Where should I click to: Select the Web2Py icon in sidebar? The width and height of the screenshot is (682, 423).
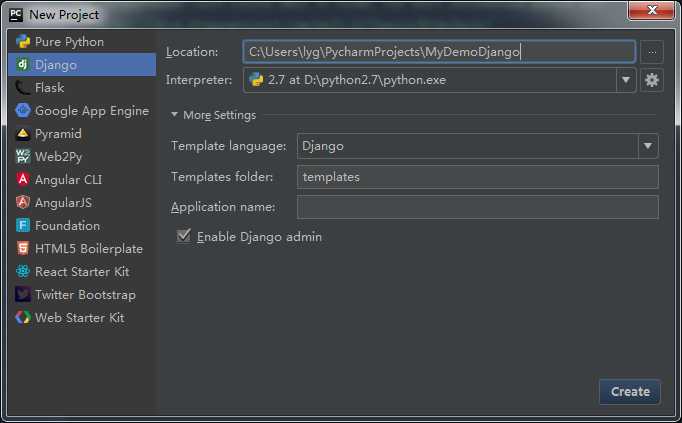pos(23,157)
